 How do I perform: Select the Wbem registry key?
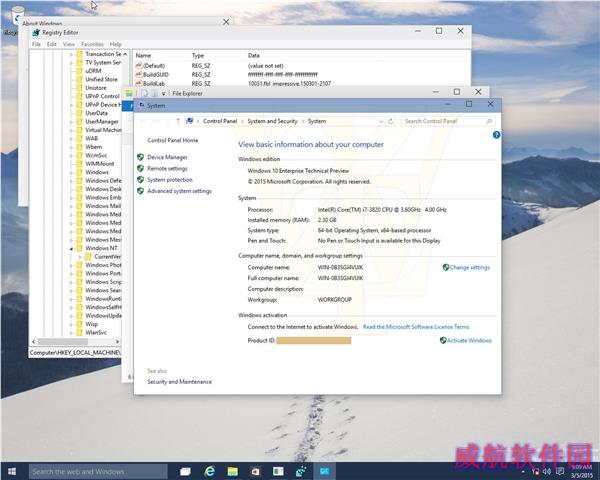(x=94, y=147)
